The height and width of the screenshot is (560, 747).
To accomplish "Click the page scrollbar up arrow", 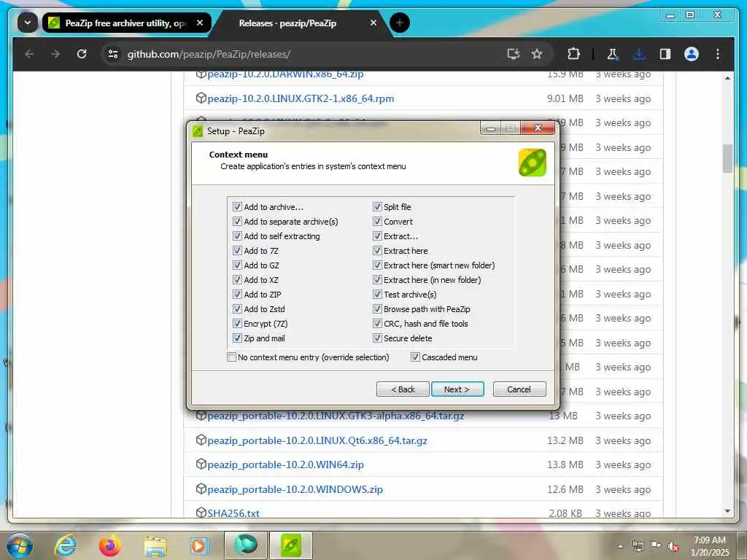I will (727, 78).
